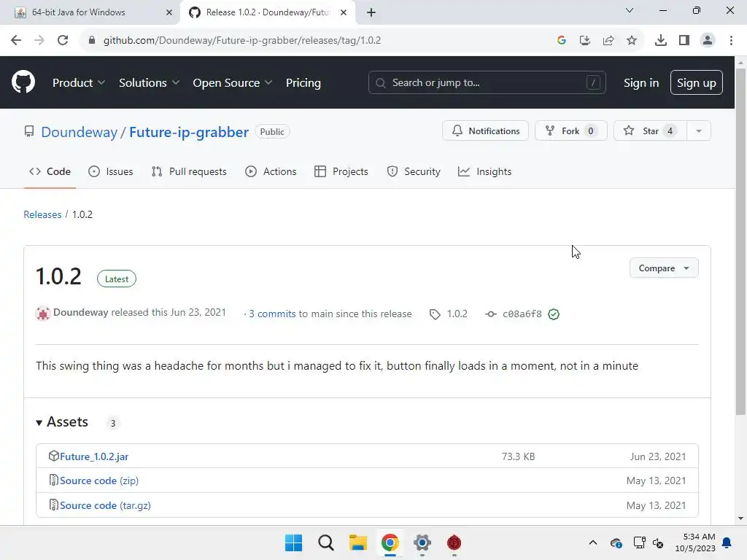Screen dimensions: 747x560
Task: Click the Google icon in the address bar
Action: click(x=561, y=41)
